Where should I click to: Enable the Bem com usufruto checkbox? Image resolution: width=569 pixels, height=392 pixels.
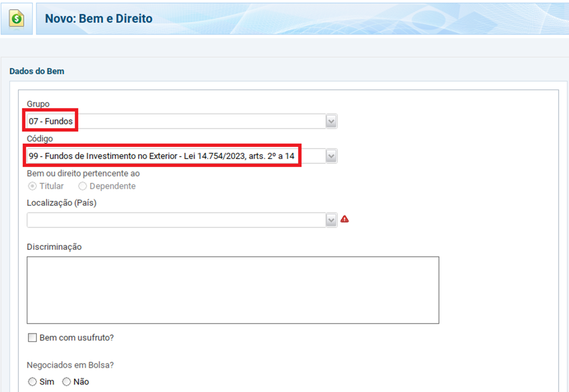tap(33, 338)
